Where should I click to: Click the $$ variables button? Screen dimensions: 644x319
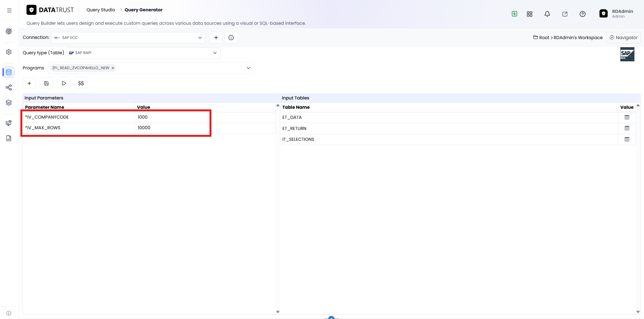[x=81, y=83]
